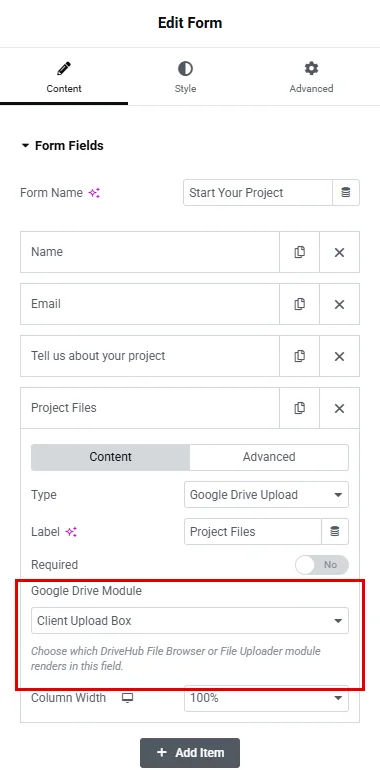Click the responsive desktop icon near Column Width

coord(127,698)
